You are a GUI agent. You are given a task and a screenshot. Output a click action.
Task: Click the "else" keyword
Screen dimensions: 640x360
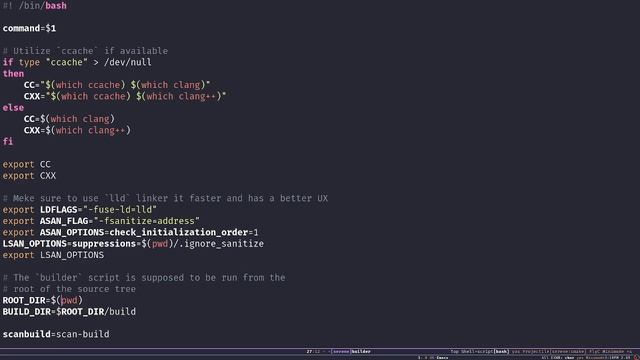[x=13, y=108]
